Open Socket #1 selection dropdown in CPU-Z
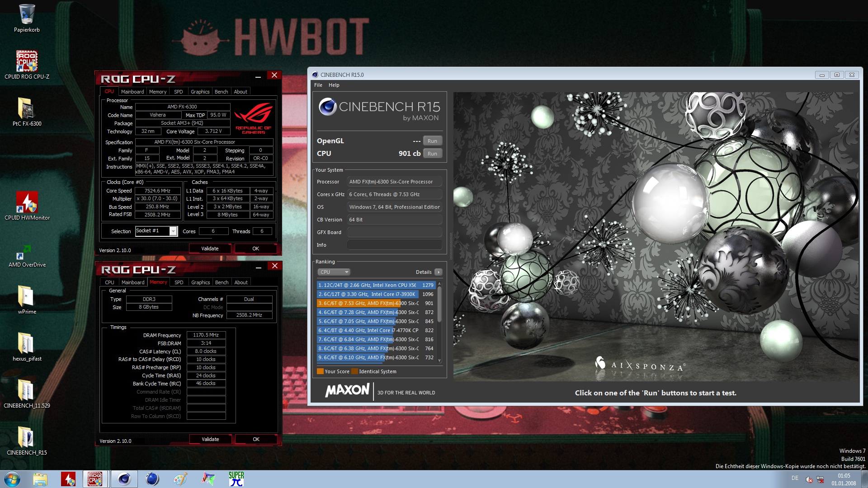868x488 pixels. point(173,231)
